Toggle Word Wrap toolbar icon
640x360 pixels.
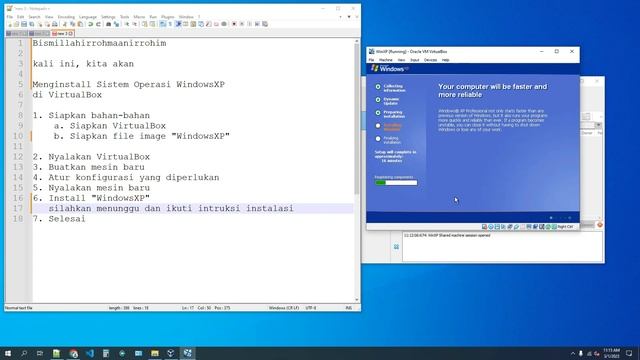162,24
